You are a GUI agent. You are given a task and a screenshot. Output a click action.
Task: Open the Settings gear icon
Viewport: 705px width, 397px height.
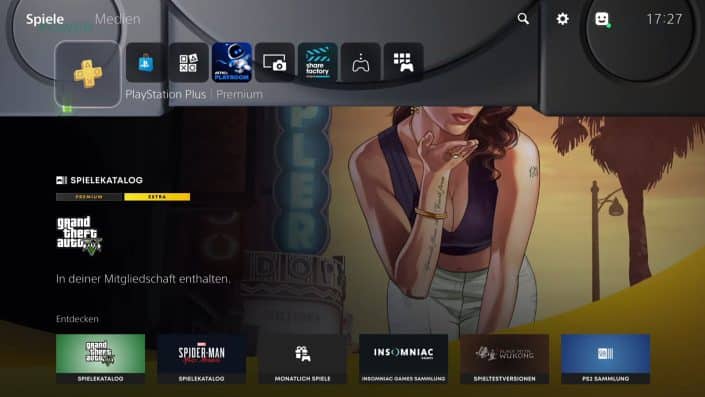coord(562,18)
